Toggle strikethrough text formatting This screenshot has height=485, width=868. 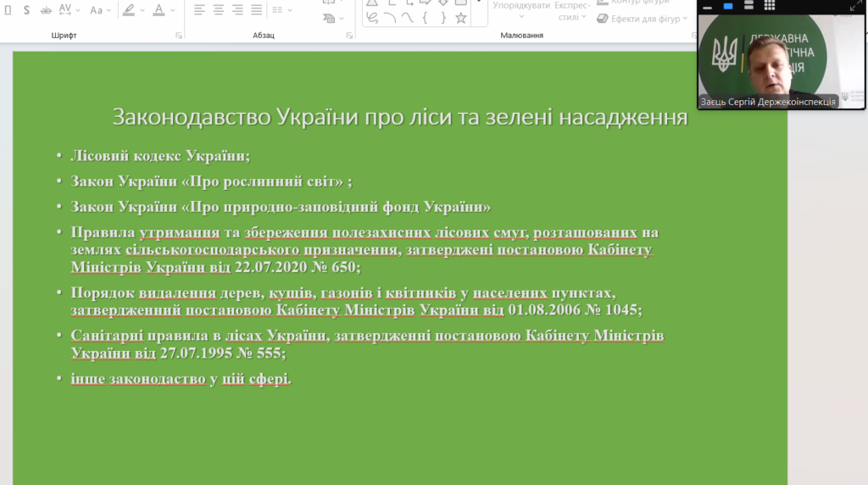coord(46,10)
